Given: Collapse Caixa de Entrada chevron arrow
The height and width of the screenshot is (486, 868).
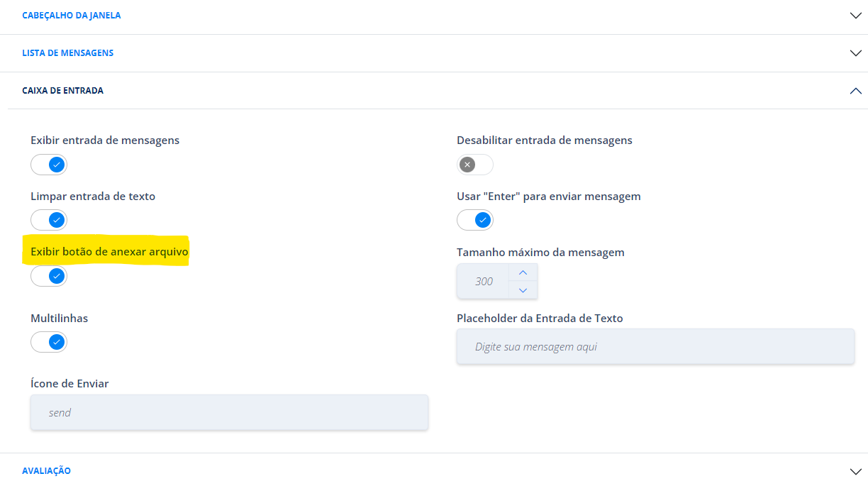Looking at the screenshot, I should [x=855, y=91].
